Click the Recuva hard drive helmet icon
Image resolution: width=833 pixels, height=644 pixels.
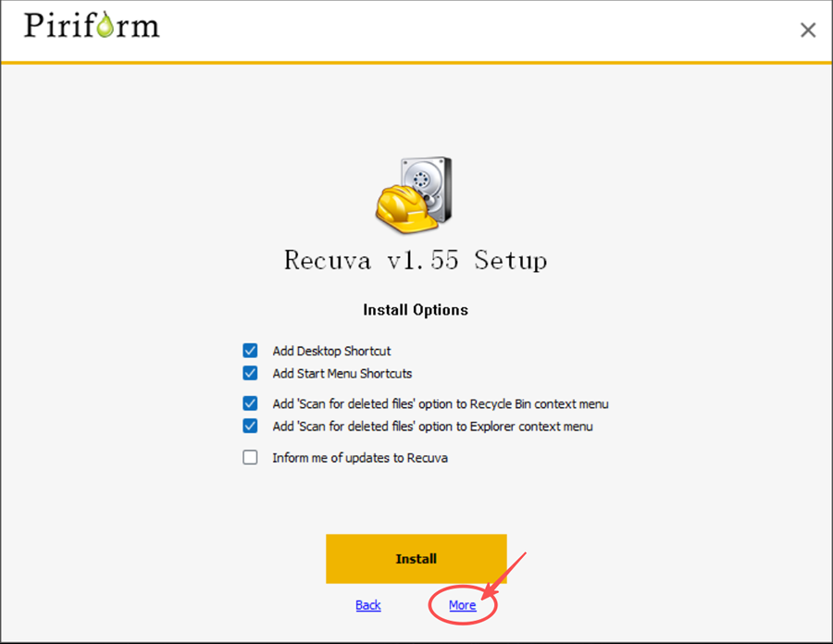(x=414, y=195)
